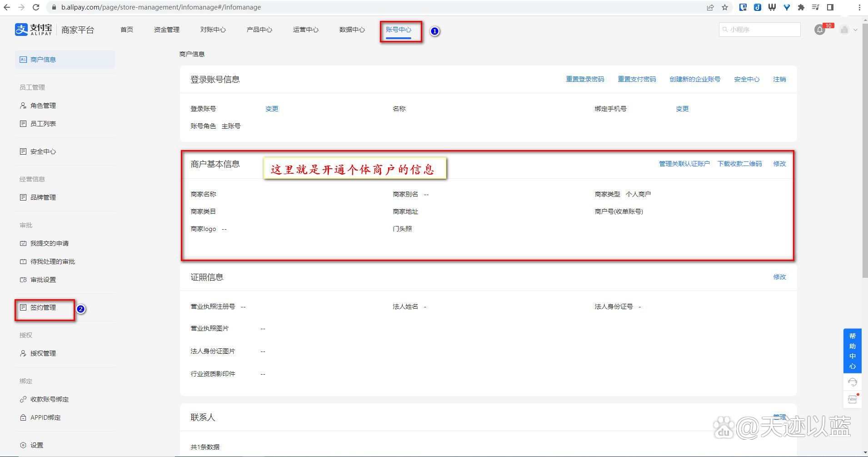868x457 pixels.
Task: Open 待我处理的审批 in the sidebar
Action: (x=53, y=261)
